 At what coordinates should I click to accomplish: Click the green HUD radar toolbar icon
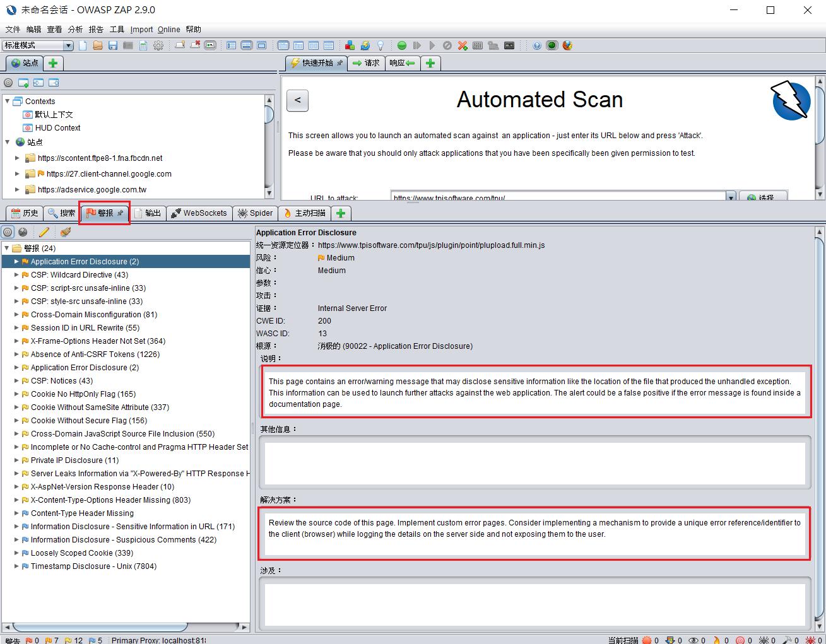pyautogui.click(x=552, y=45)
